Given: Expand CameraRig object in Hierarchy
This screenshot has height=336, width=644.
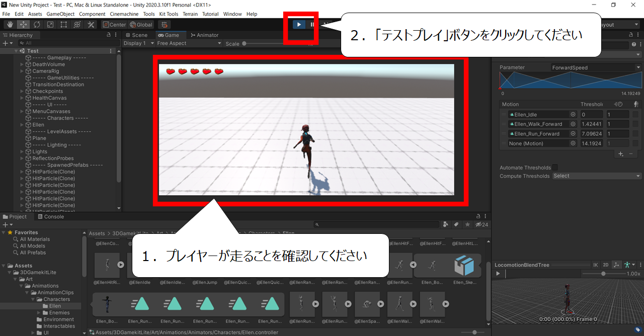Looking at the screenshot, I should (x=22, y=71).
